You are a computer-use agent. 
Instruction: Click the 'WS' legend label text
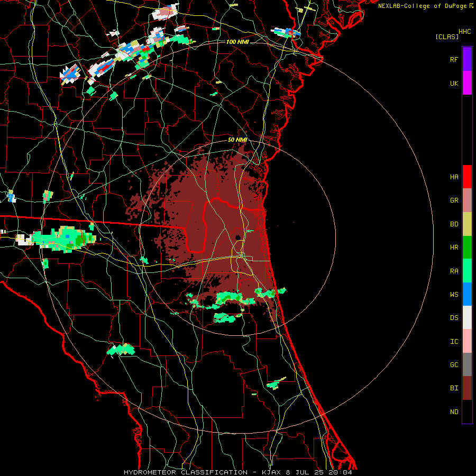point(454,295)
